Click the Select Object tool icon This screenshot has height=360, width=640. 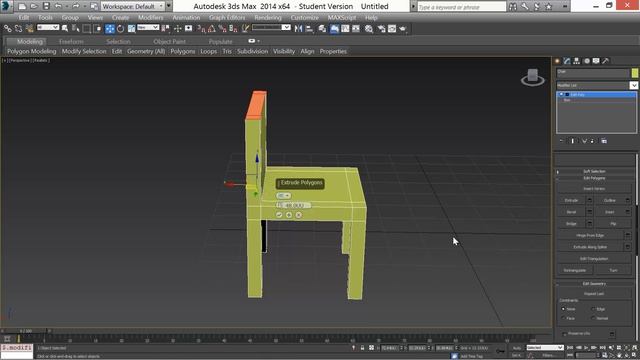(65, 29)
